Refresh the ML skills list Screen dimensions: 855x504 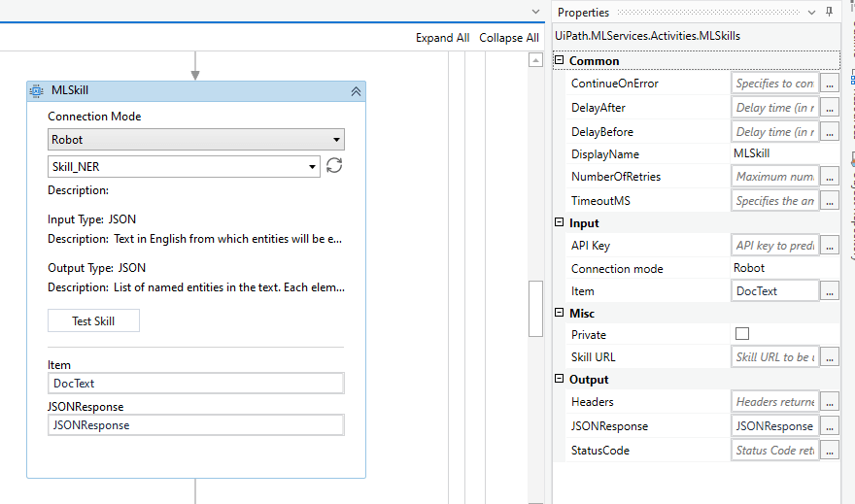coord(334,165)
